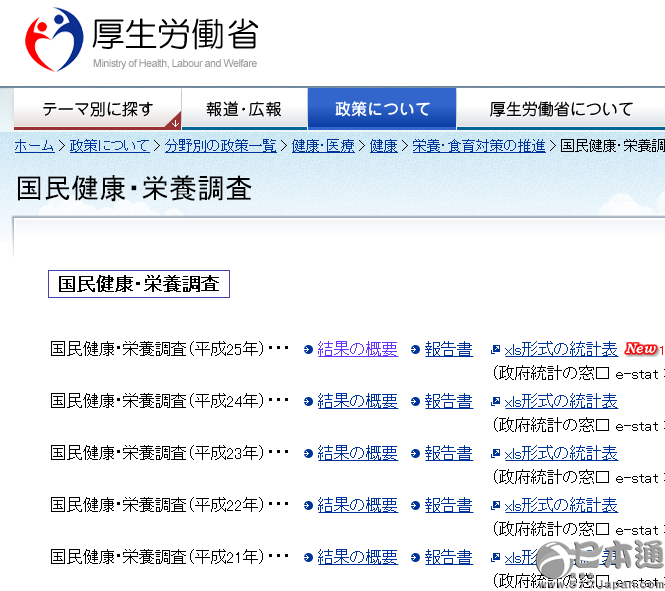Click the arrow bullet beside 平成24年 結果の概要
Image resolution: width=665 pixels, height=591 pixels.
pos(308,401)
